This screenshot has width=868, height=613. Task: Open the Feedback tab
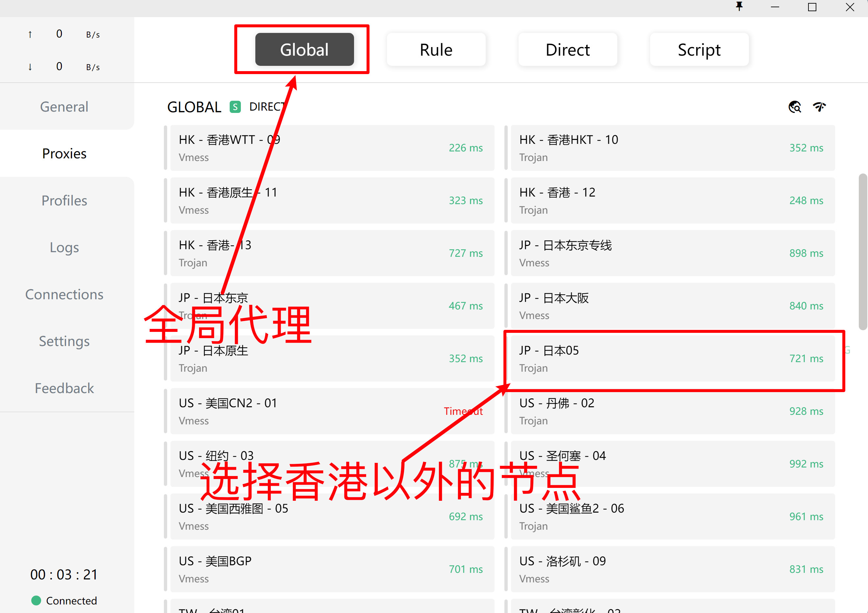64,388
